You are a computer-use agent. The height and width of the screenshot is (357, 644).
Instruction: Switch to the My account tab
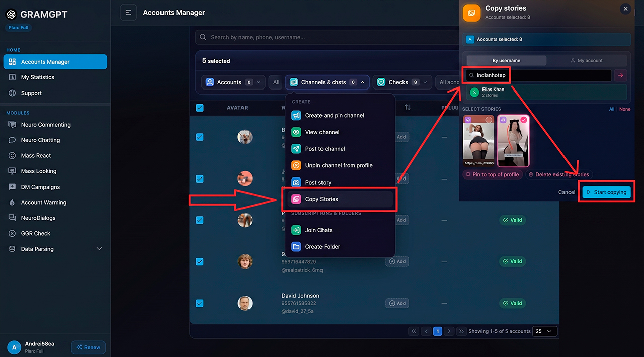587,60
